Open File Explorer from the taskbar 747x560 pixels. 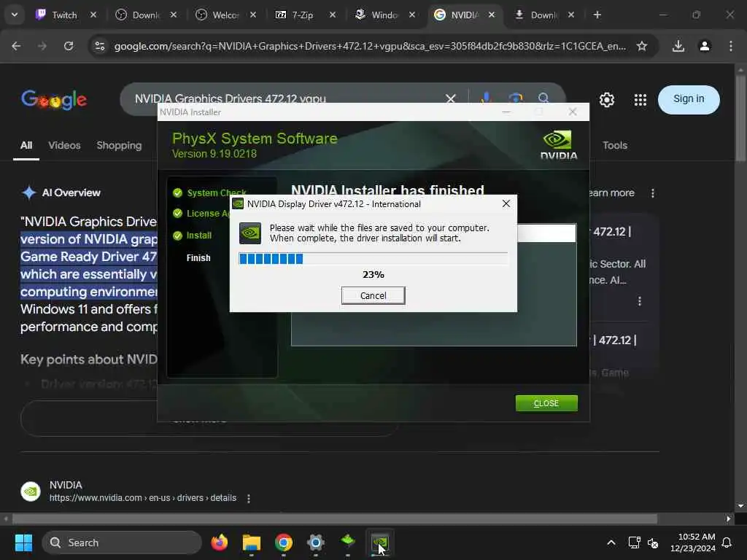tap(251, 542)
